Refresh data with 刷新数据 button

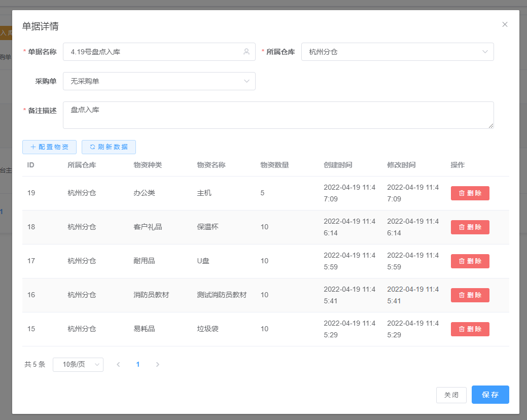pos(109,147)
